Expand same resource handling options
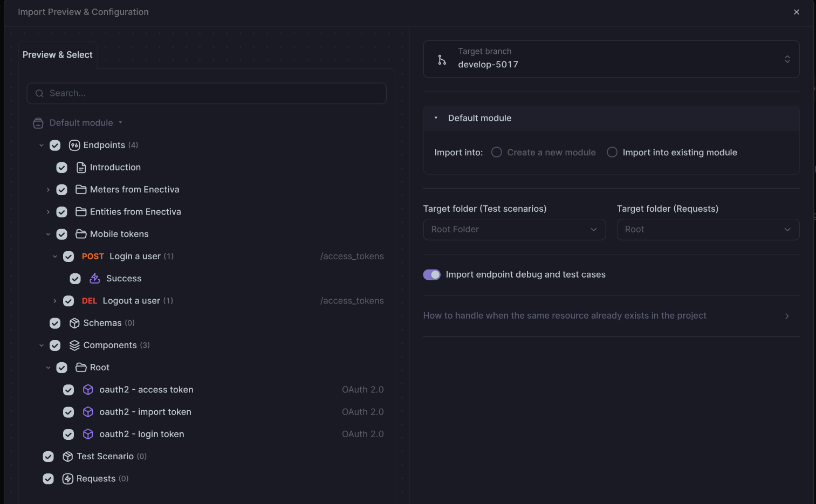 (x=611, y=316)
